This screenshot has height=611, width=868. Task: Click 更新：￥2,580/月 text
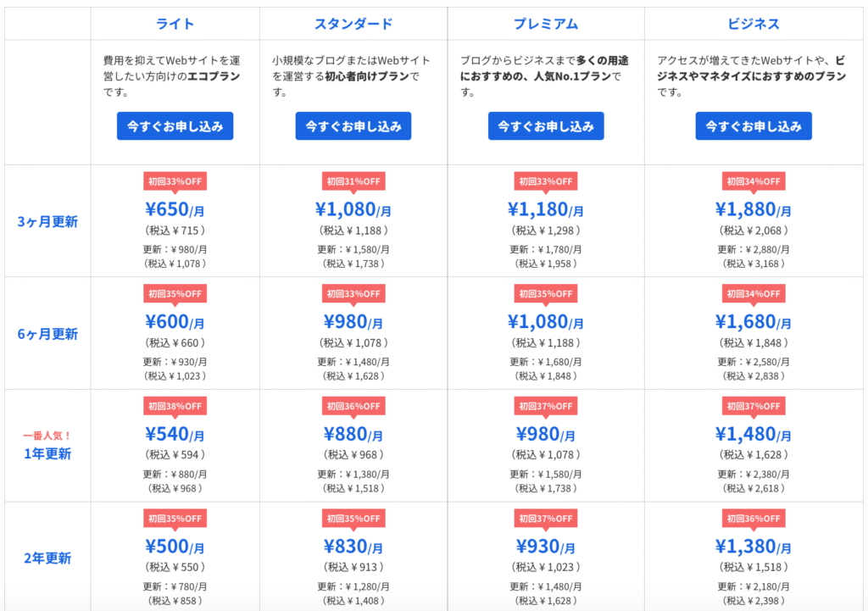[x=754, y=362]
